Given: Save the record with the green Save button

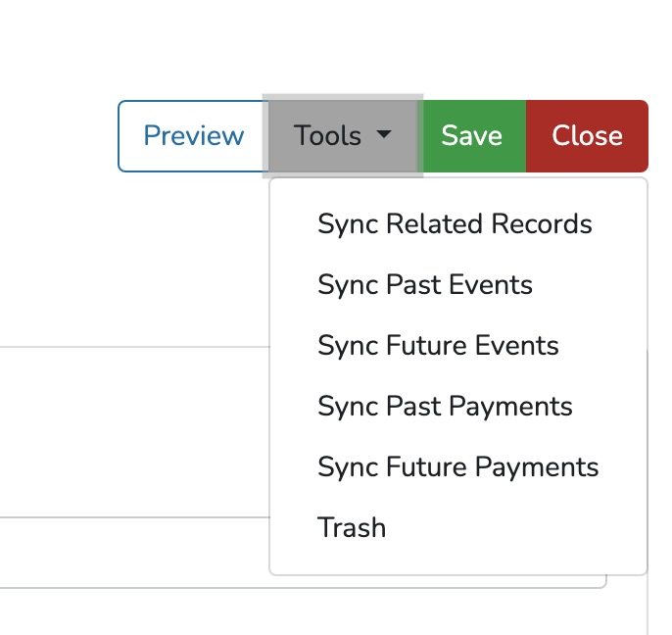Looking at the screenshot, I should (x=471, y=136).
